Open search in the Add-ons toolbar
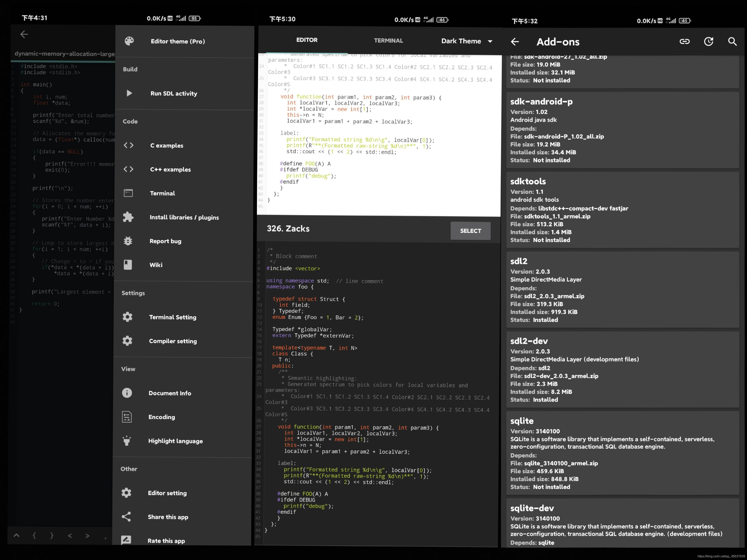 pos(732,42)
